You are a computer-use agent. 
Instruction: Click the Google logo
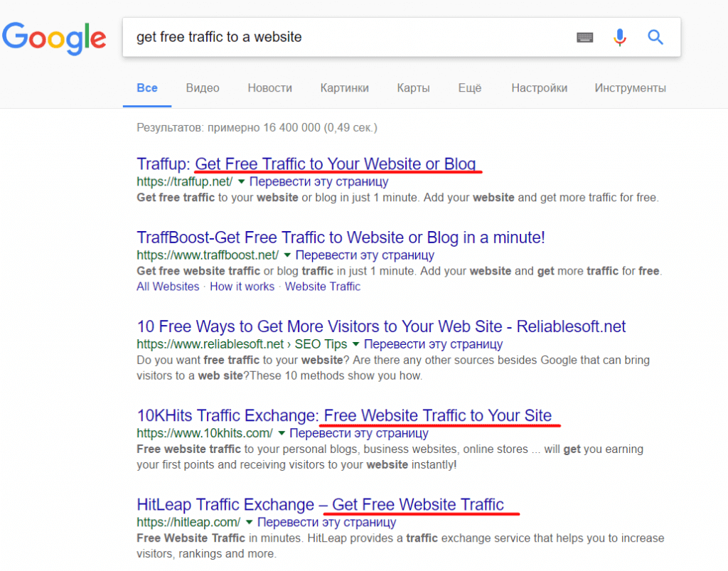click(x=54, y=38)
